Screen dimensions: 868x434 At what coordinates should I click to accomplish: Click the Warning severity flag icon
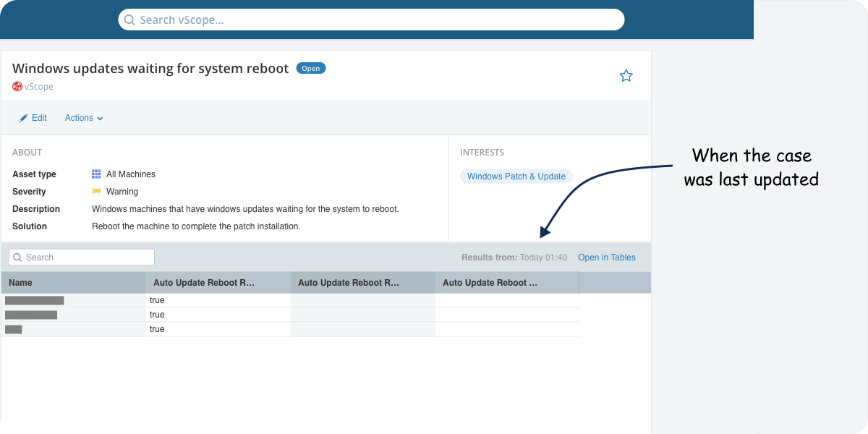tap(96, 192)
